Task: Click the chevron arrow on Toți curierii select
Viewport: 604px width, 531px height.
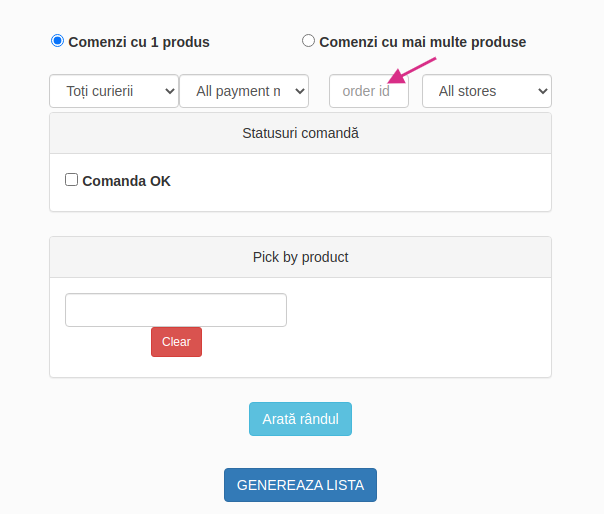Action: (169, 91)
